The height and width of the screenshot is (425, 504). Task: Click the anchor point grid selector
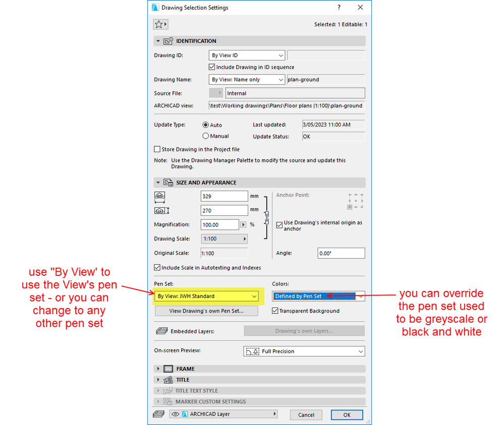tap(356, 201)
